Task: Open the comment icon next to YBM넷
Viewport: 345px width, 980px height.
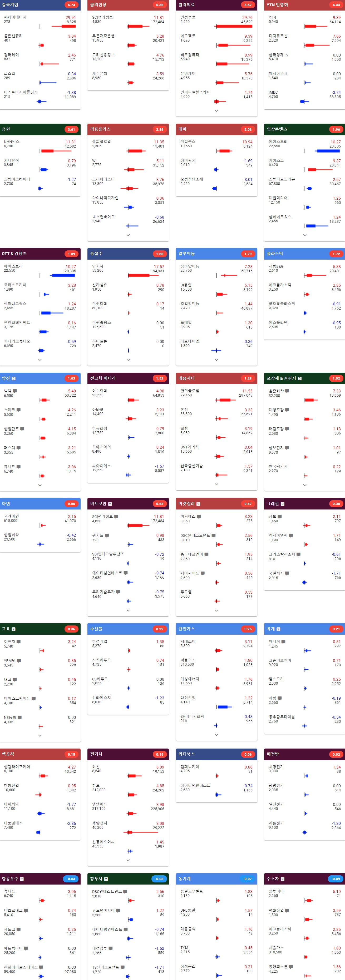Action: coord(19,660)
